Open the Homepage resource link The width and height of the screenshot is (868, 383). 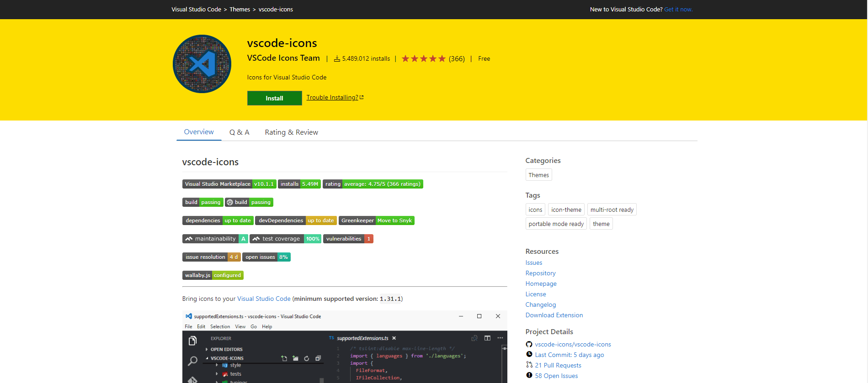pyautogui.click(x=541, y=283)
